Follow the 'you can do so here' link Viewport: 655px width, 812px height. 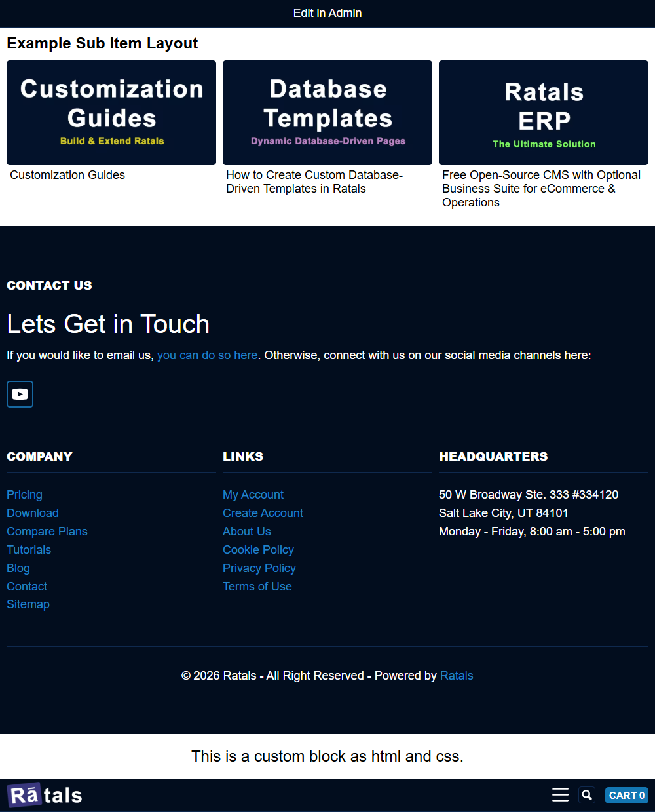point(207,355)
